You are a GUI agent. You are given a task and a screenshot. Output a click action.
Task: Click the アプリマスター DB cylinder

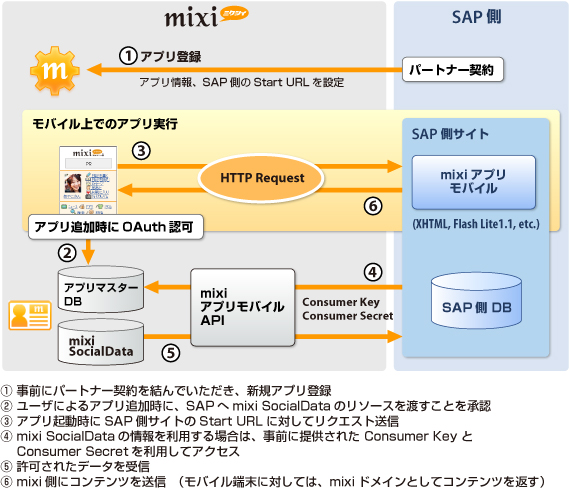click(101, 289)
